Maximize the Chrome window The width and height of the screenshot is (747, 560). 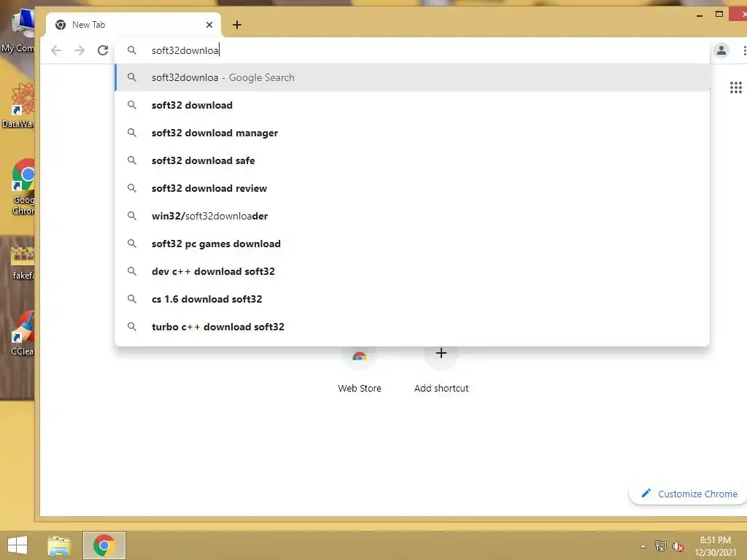[719, 15]
